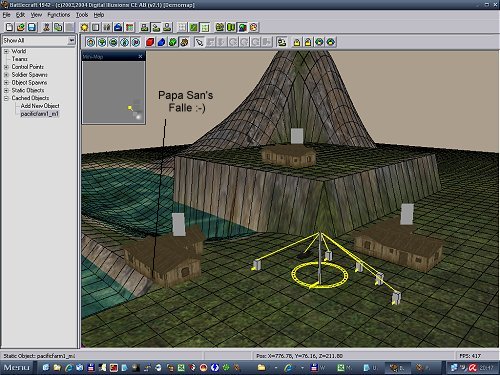This screenshot has height=375, width=500.
Task: Toggle the pressed middle soldier-on-platform icon
Action: pyautogui.click(x=156, y=27)
